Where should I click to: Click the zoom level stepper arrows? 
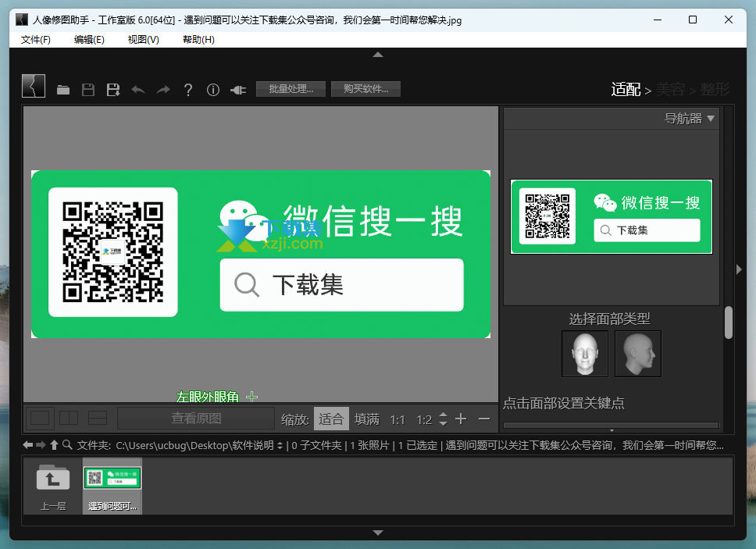(443, 419)
